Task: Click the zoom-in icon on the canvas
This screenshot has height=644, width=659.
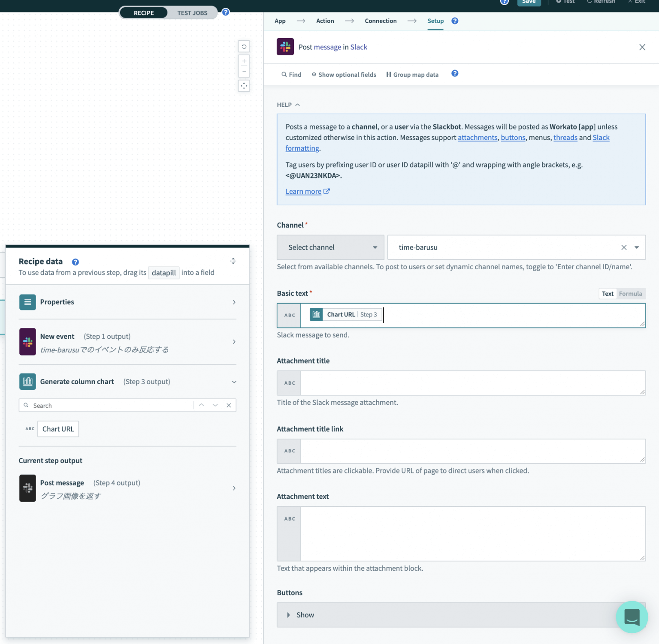Action: 244,61
